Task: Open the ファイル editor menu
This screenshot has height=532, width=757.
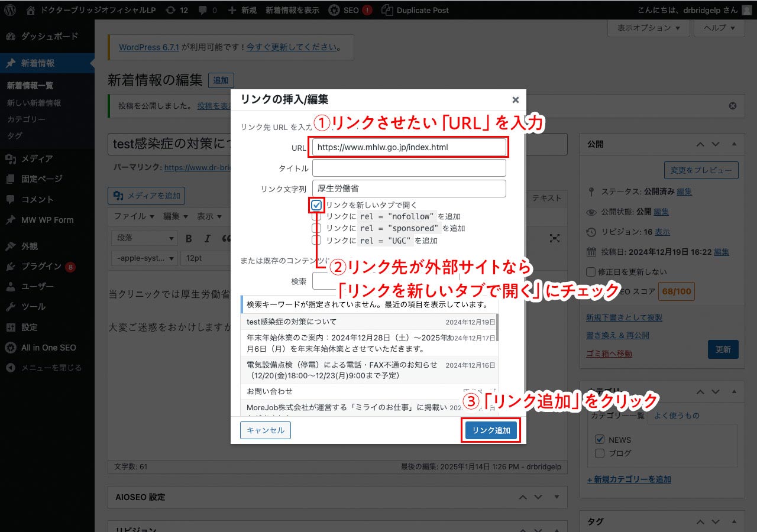Action: (134, 216)
